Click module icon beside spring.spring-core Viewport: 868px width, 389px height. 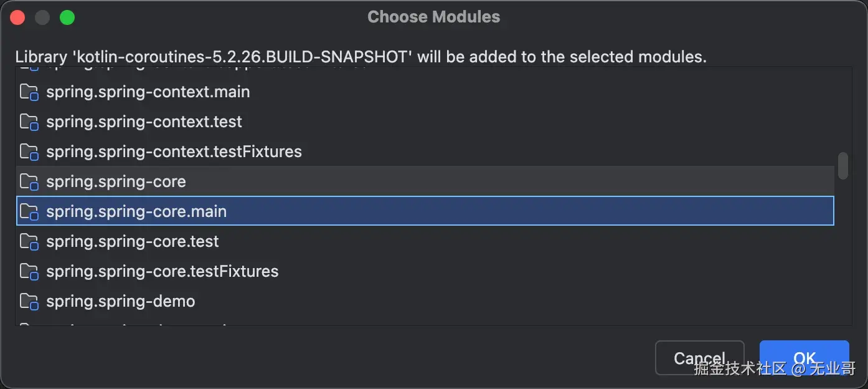click(x=29, y=182)
